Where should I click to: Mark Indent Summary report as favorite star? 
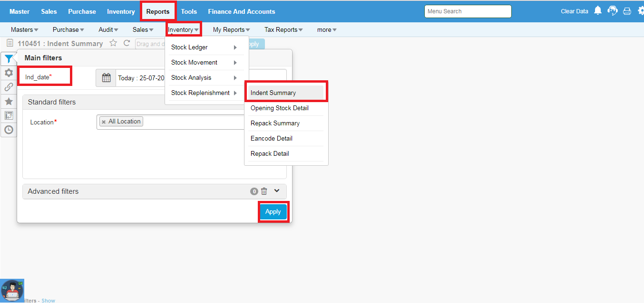(x=113, y=43)
